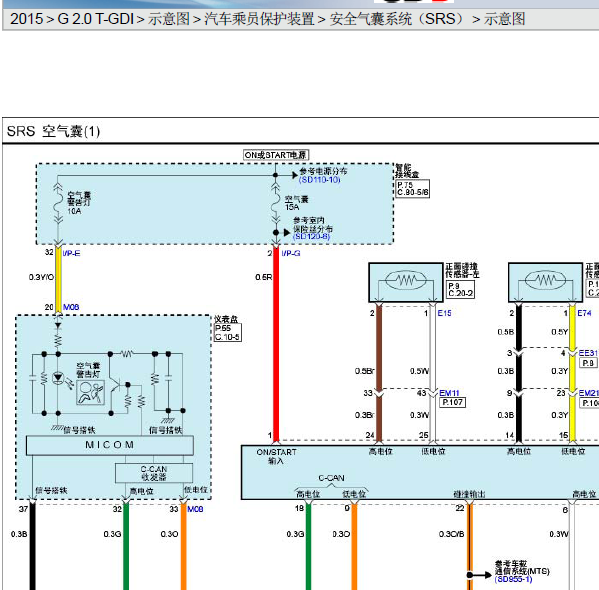
Task: Click the 仪表盘 label
Action: [226, 319]
